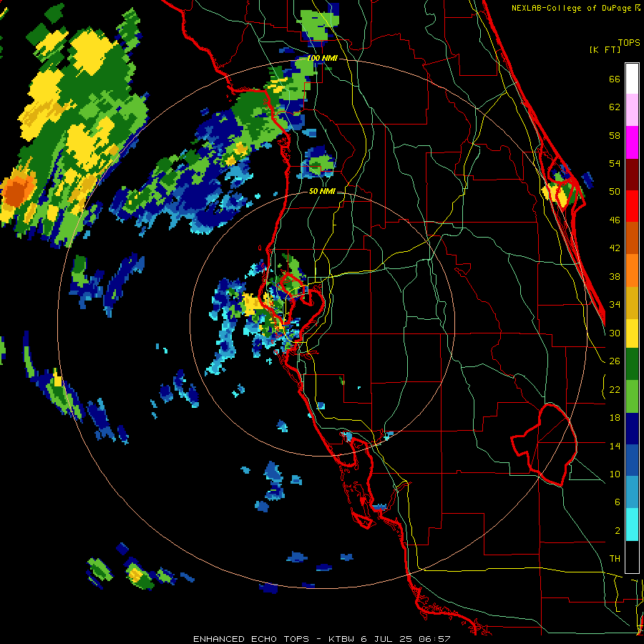Image resolution: width=644 pixels, height=644 pixels.
Task: Click the legend value 18
Action: point(615,418)
